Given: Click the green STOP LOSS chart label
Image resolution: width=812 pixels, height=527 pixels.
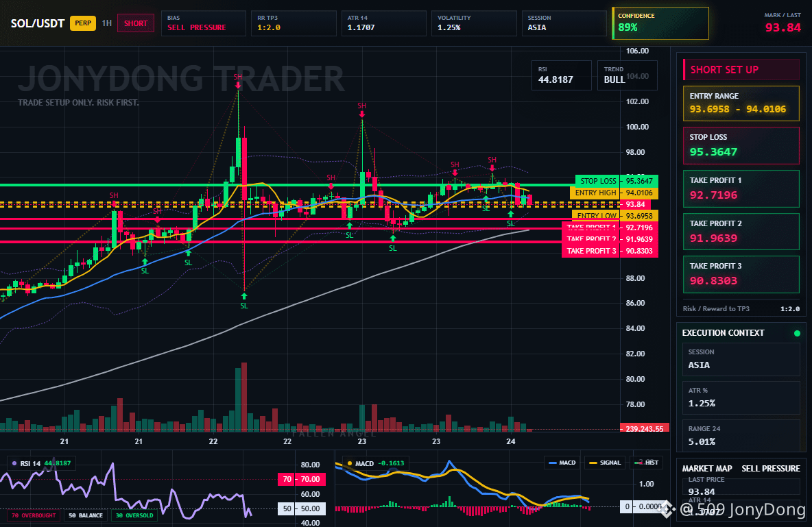Looking at the screenshot, I should (617, 181).
